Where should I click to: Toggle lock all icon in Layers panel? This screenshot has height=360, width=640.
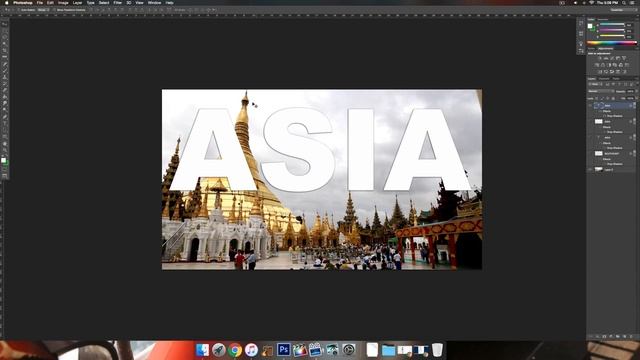613,98
